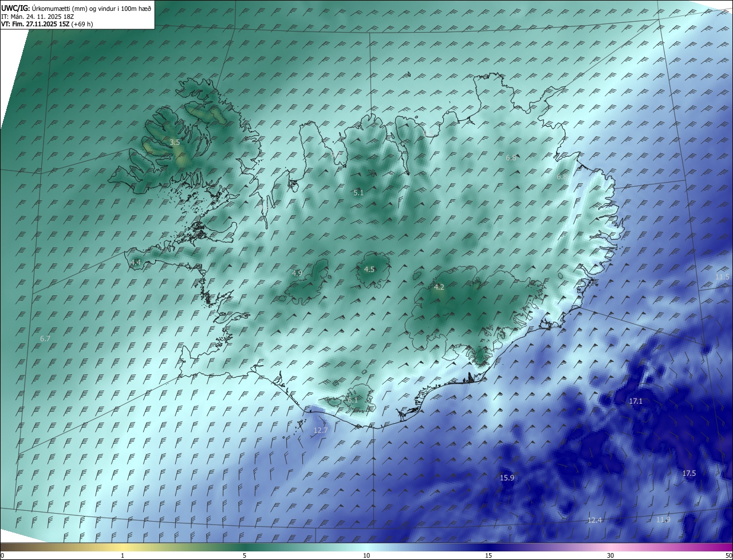This screenshot has width=733, height=560.
Task: Click the 0 tick label on color scale
Action: [2, 555]
